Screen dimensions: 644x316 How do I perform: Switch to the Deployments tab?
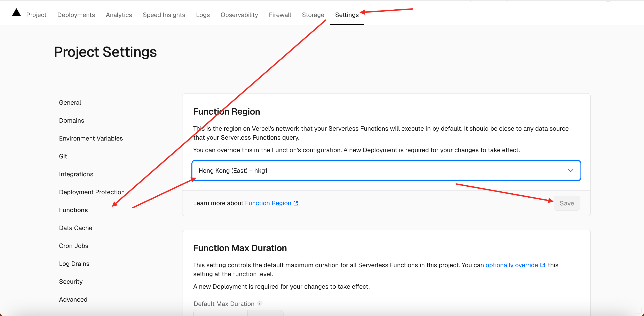tap(76, 15)
